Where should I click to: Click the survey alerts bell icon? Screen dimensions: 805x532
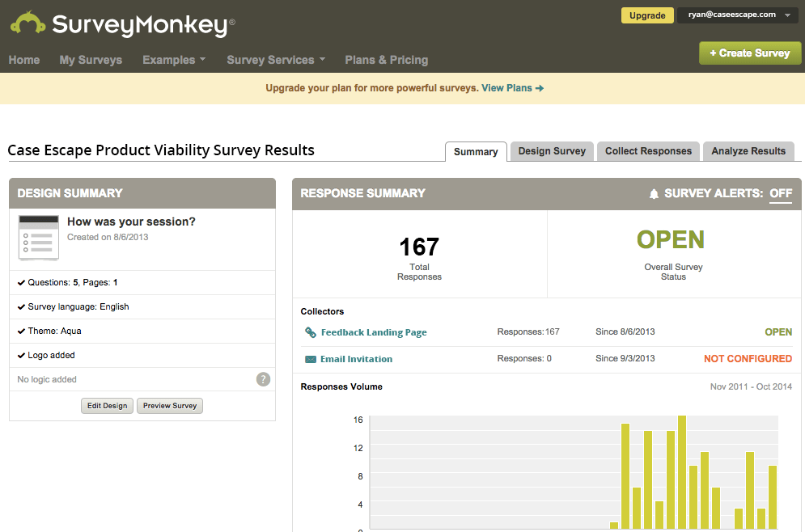654,194
